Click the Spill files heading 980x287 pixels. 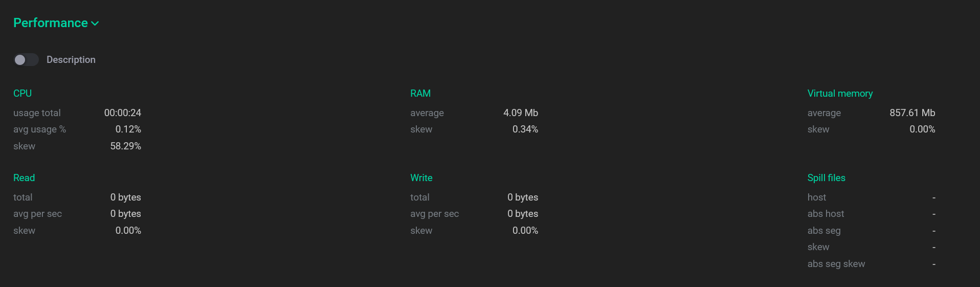click(826, 178)
